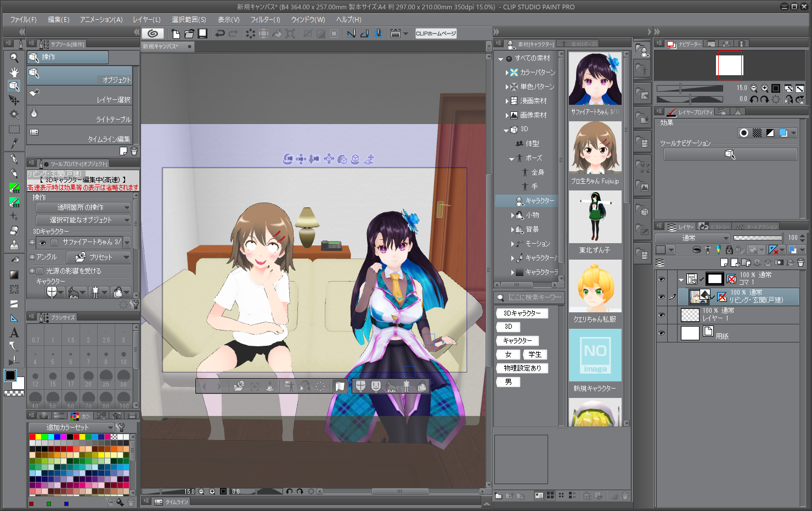Expand the 単色パターン material folder
Screen dimensions: 812x511
(507, 87)
